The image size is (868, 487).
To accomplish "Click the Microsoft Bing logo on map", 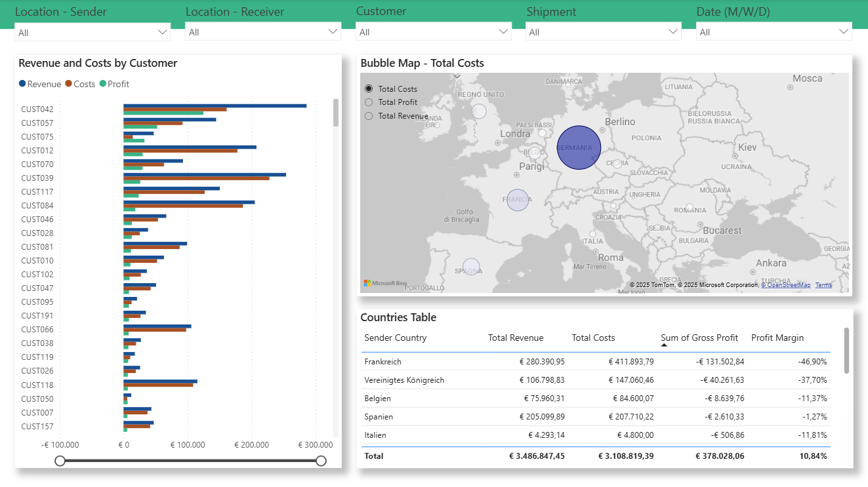I will (386, 283).
